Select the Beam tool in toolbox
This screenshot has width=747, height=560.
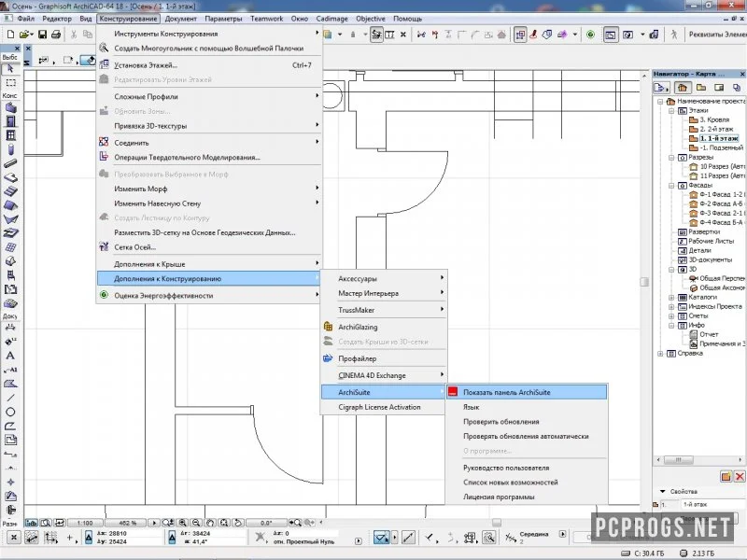10,163
